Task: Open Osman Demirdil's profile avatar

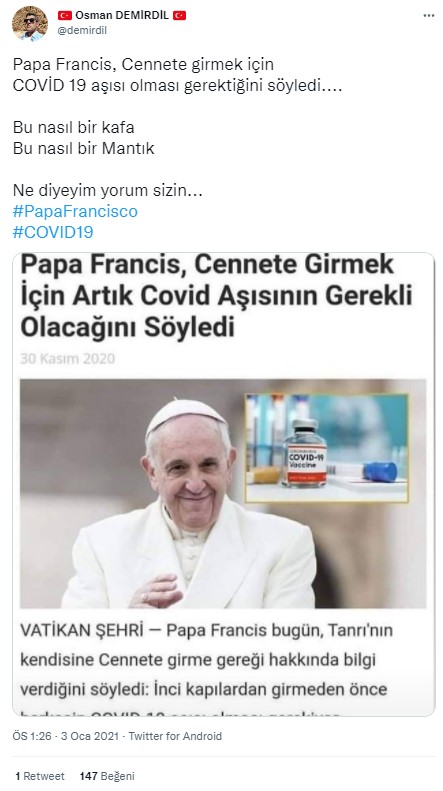Action: (x=30, y=23)
